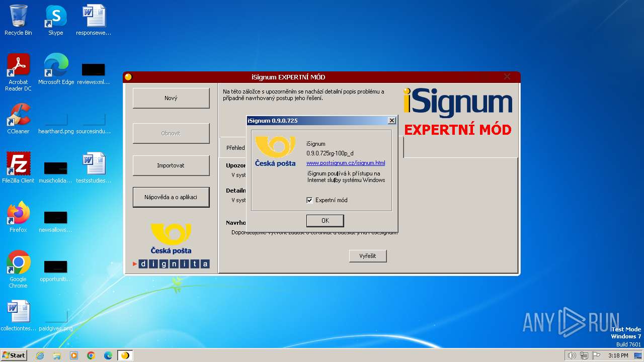Open the Recycle Bin desktop icon
Screen dimensions: 644x362
[x=18, y=20]
